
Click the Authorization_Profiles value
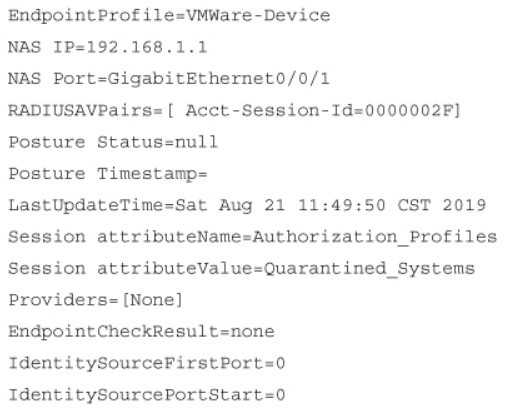[375, 237]
